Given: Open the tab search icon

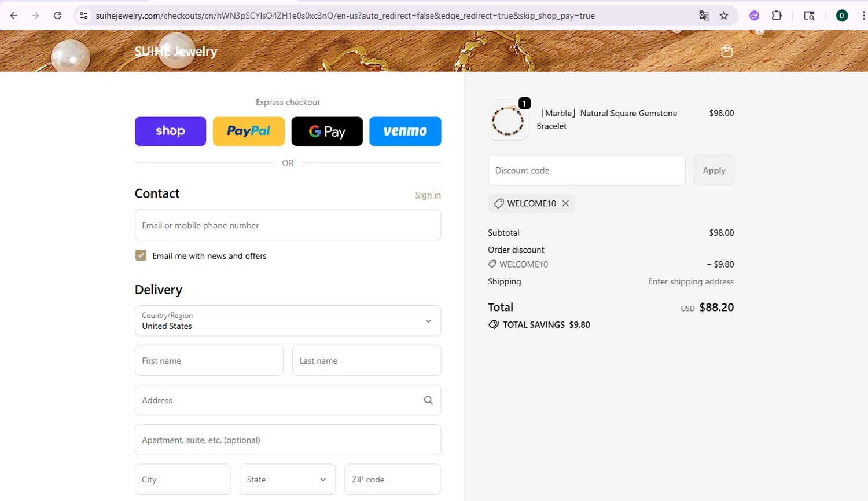Looking at the screenshot, I should (x=810, y=16).
